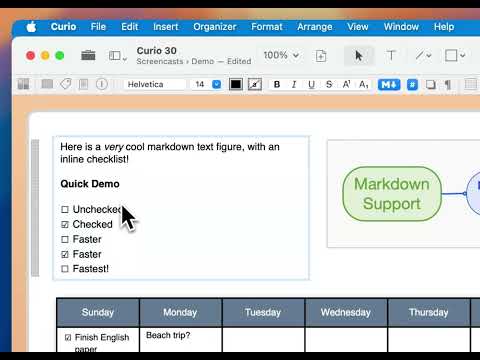
Task: Click the font size 14 field
Action: coord(200,84)
